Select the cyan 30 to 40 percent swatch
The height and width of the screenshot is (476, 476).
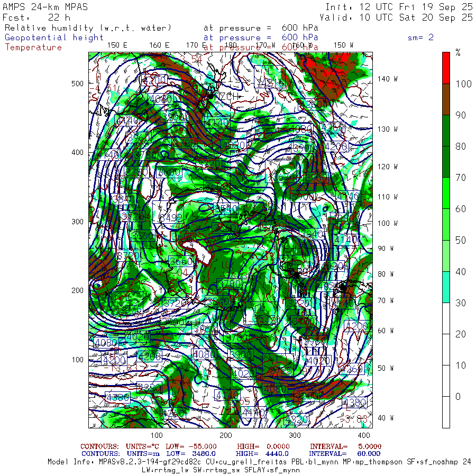(x=446, y=287)
